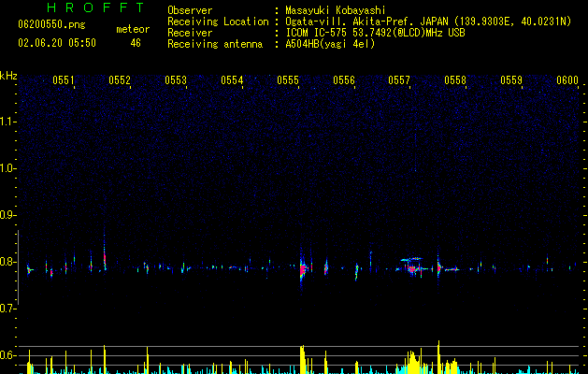The image size is (588, 374).
Task: Click the A504HB(yagi 4el) antenna text
Action: pyautogui.click(x=330, y=44)
